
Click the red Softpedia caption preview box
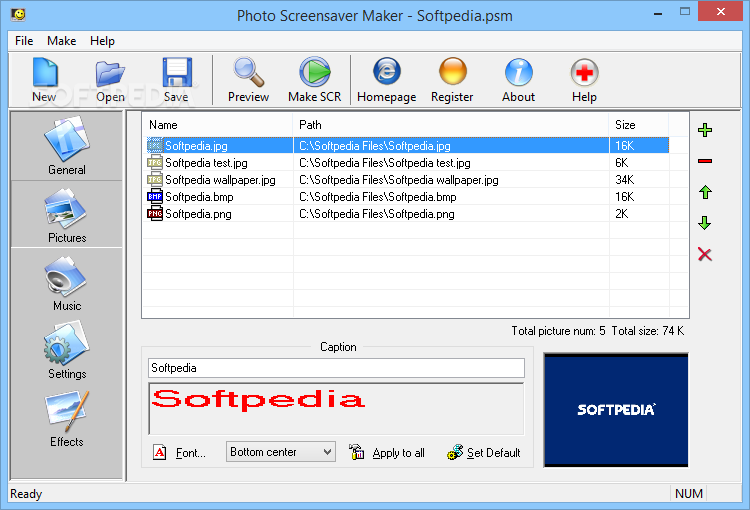tap(336, 409)
